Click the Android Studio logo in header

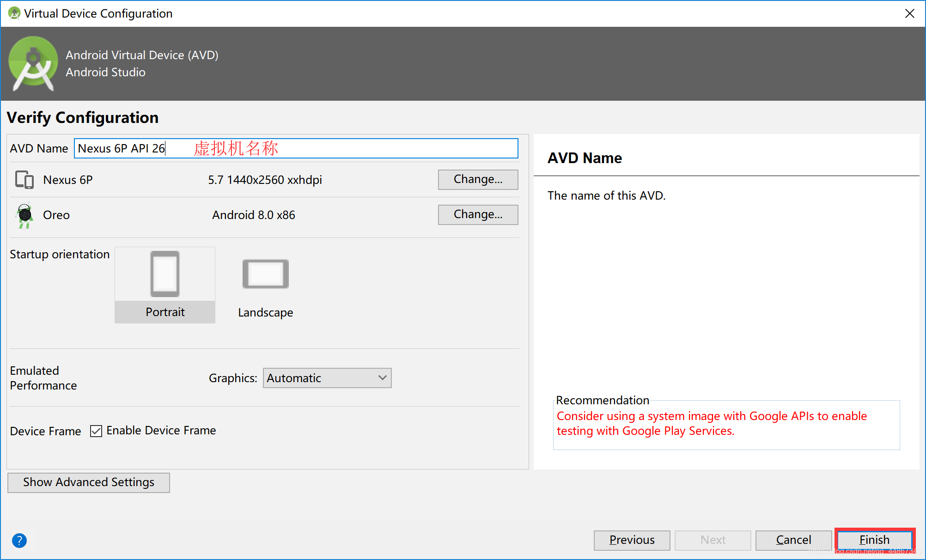tap(33, 63)
